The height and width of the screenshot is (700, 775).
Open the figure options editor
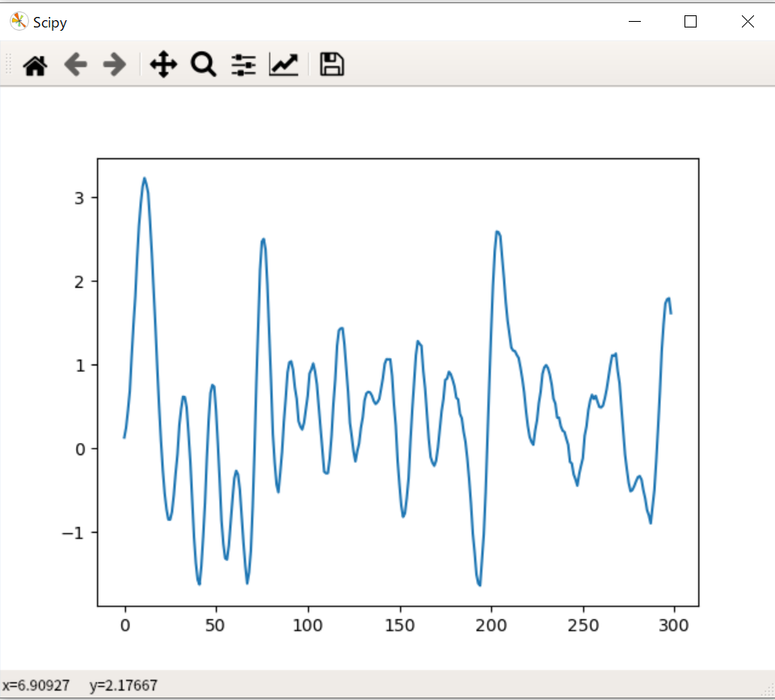pos(283,65)
